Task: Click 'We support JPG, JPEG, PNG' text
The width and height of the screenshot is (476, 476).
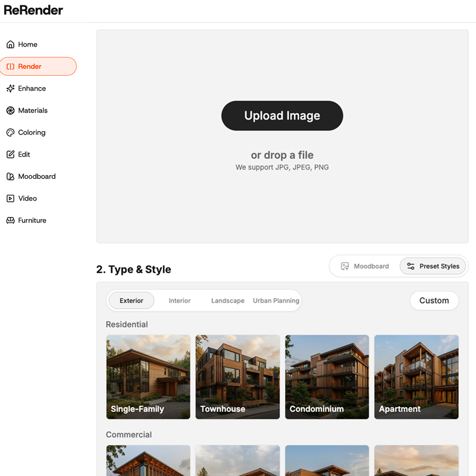Action: tap(282, 167)
